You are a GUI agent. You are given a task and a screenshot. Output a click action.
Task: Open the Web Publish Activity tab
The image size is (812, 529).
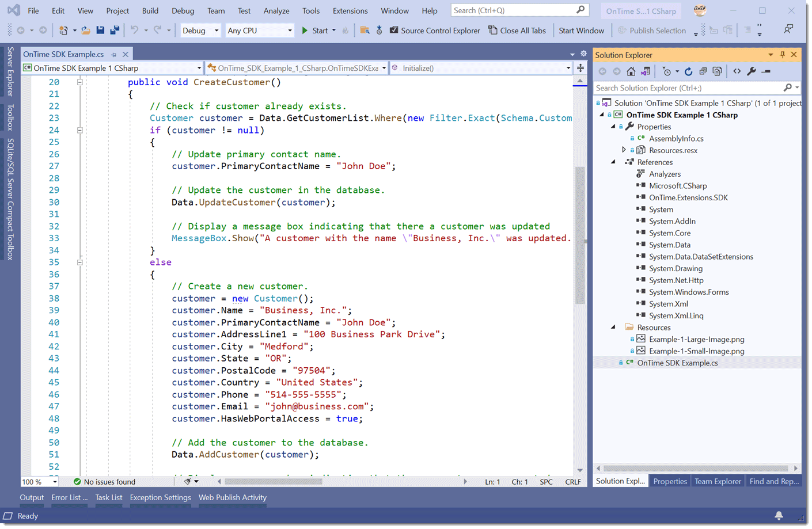(x=233, y=497)
